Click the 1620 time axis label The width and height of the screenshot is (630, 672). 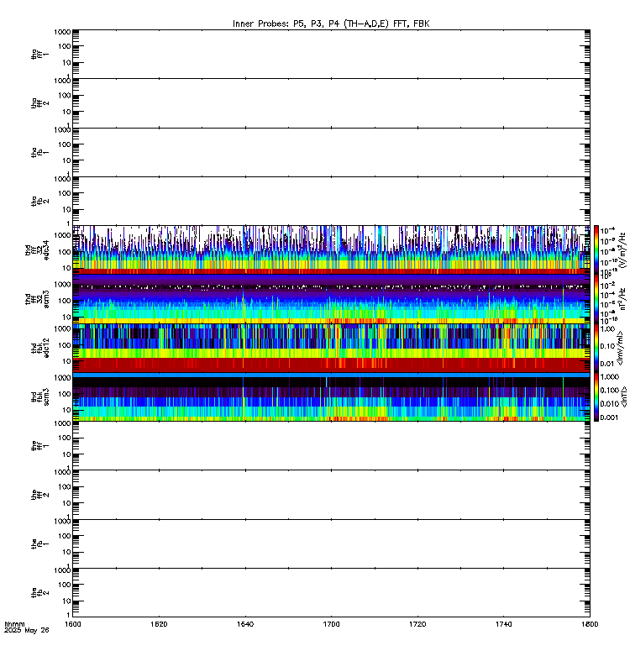point(159,624)
